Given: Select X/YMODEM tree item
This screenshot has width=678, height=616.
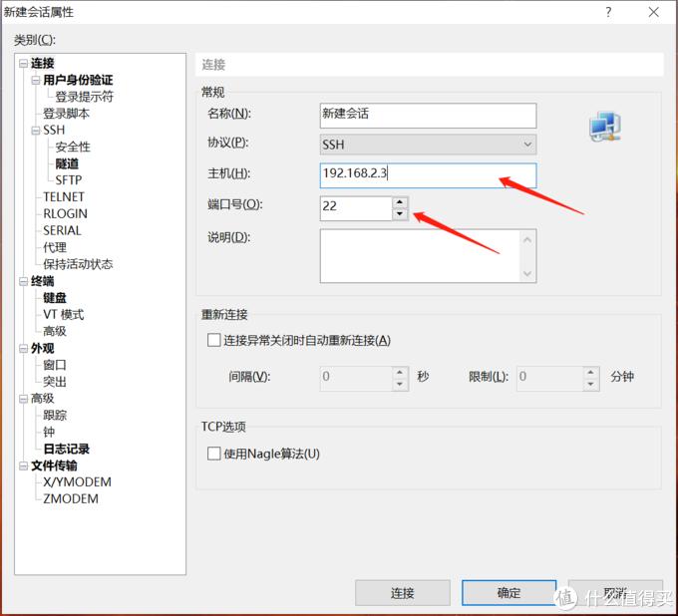Looking at the screenshot, I should pos(77,482).
